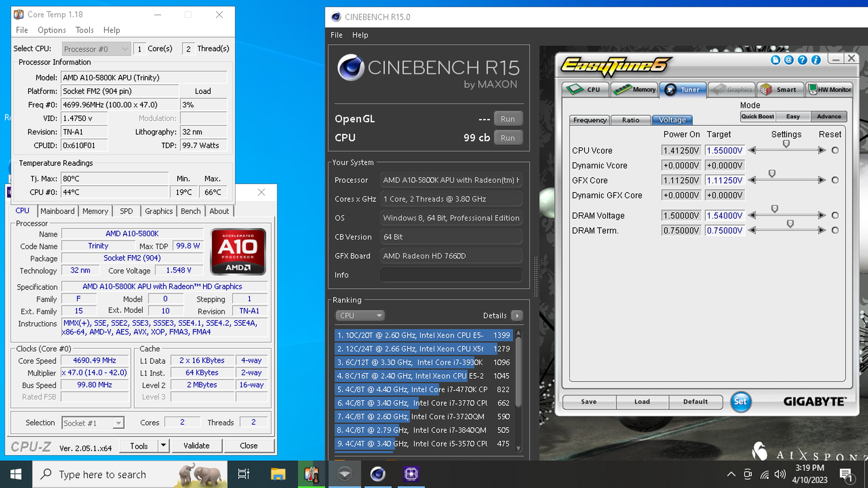Click CPU-Z taskbar icon
This screenshot has width=868, height=488.
(411, 474)
